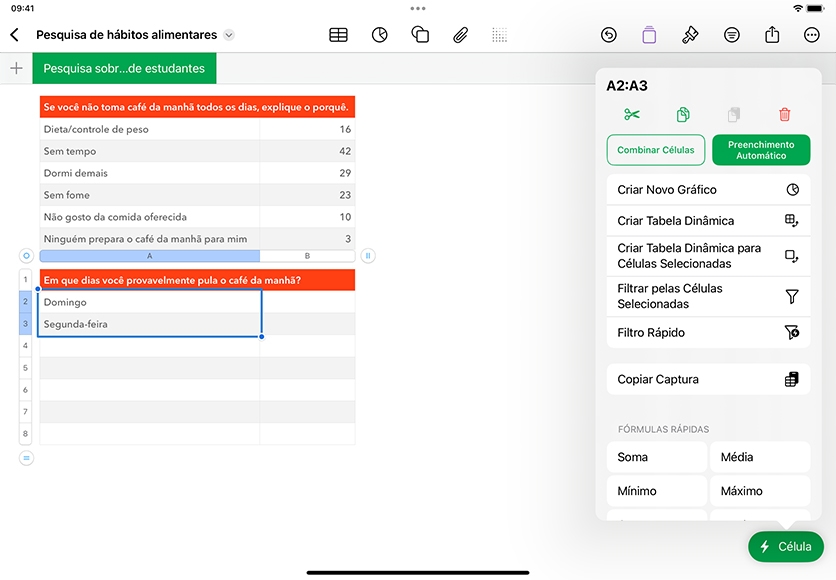
Task: Tap the Undo icon
Action: [608, 35]
